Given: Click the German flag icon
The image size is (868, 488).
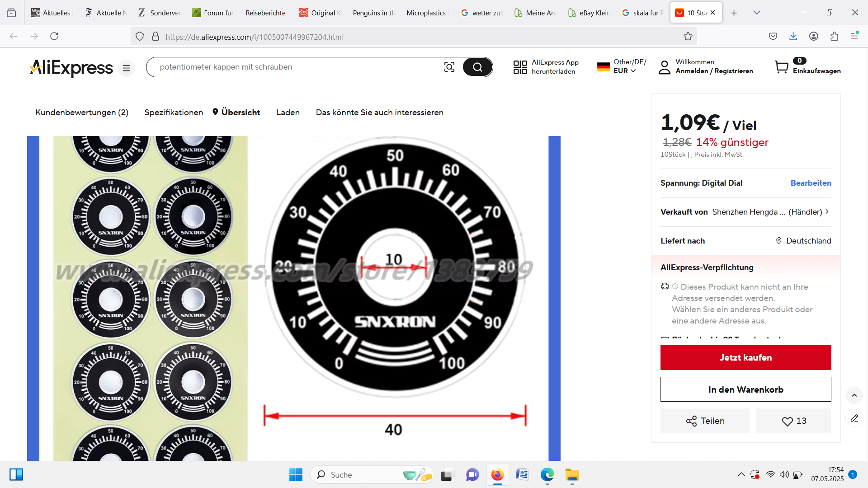Looking at the screenshot, I should coord(604,67).
